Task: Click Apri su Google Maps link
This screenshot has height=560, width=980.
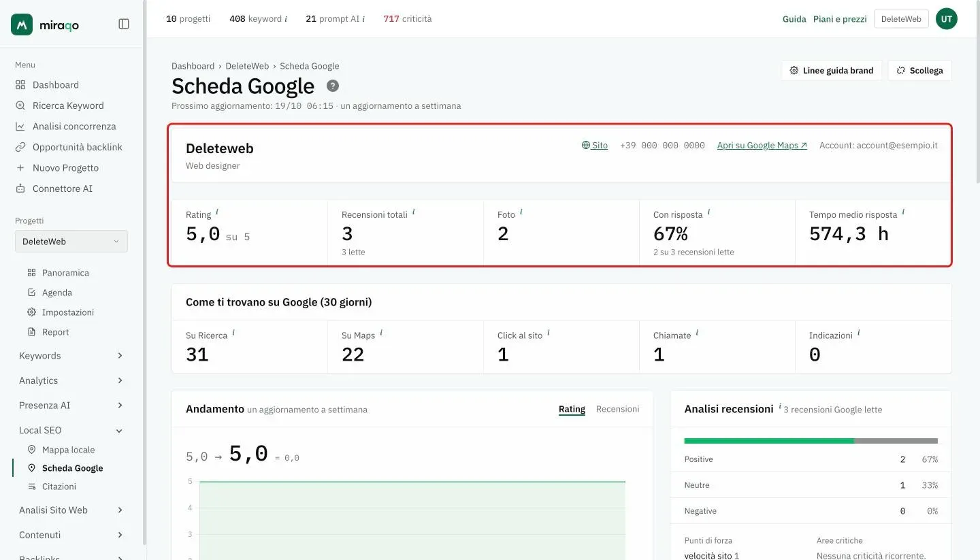Action: coord(762,146)
